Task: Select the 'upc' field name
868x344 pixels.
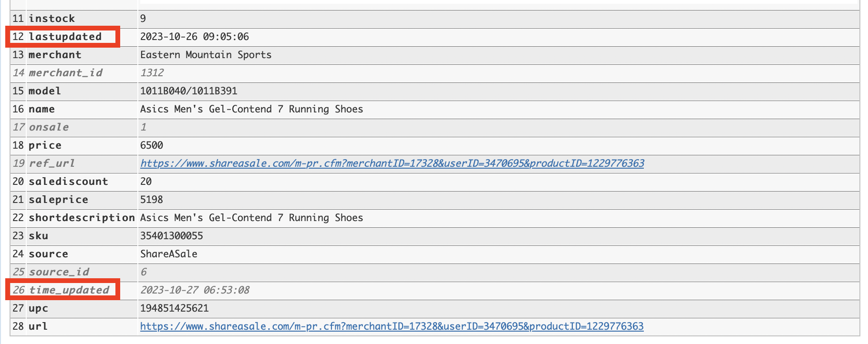Action: tap(38, 308)
